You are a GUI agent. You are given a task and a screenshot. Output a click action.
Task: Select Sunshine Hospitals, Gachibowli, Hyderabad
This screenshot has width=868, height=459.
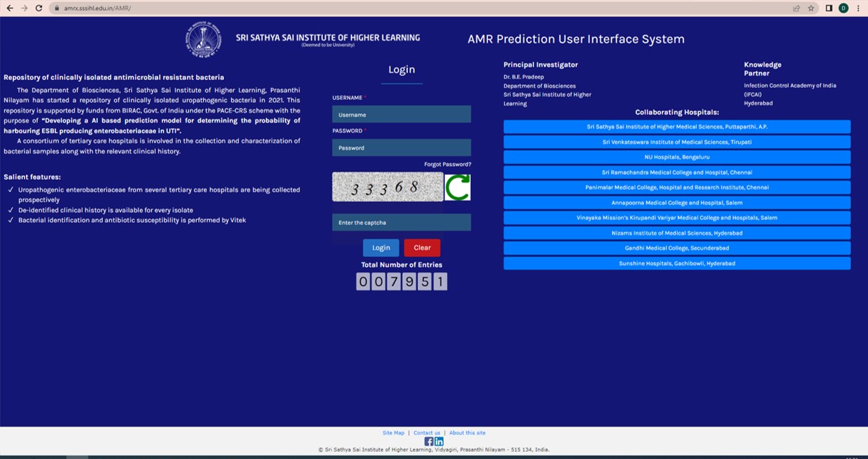677,263
